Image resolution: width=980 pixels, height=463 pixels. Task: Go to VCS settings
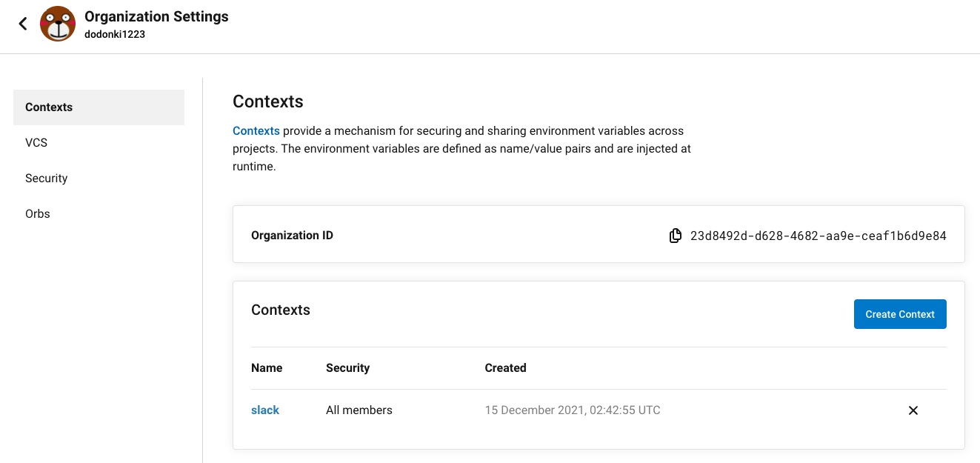[x=36, y=142]
